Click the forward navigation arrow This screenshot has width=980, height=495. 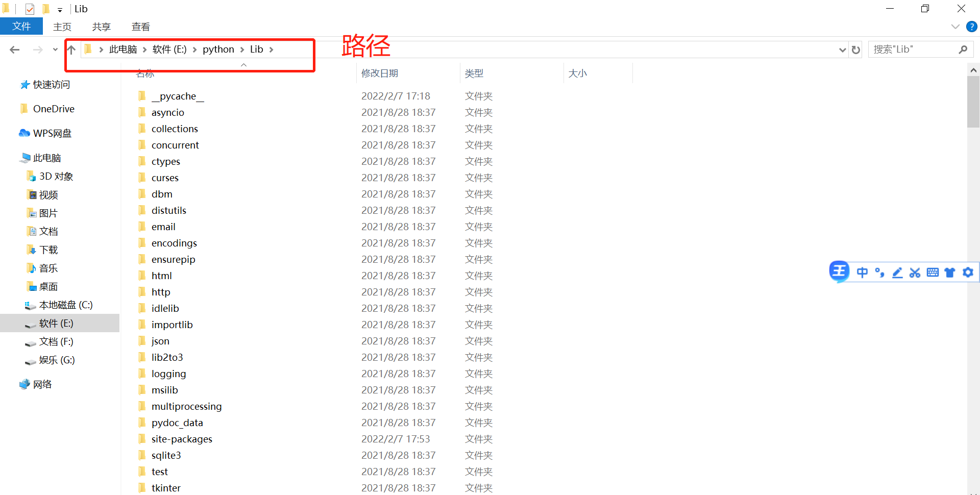pos(38,49)
